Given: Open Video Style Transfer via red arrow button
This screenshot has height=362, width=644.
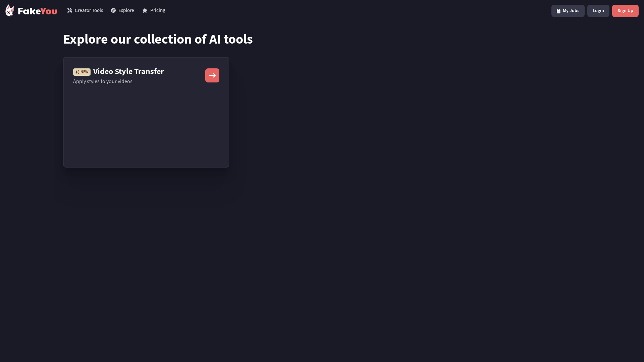Looking at the screenshot, I should coord(212,75).
